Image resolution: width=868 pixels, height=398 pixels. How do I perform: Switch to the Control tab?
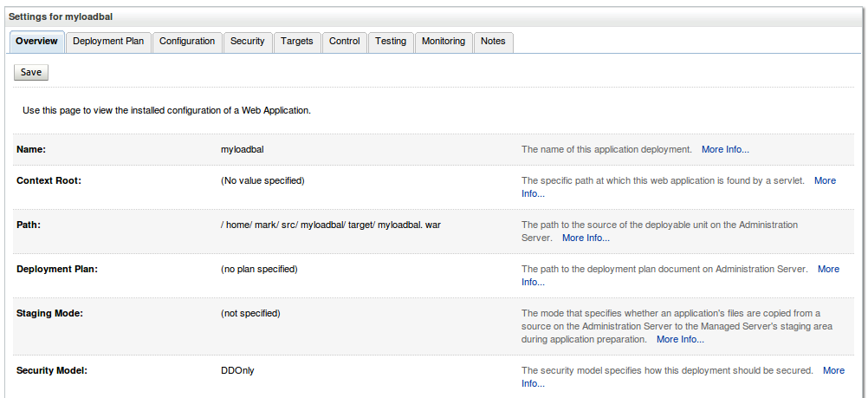point(344,42)
